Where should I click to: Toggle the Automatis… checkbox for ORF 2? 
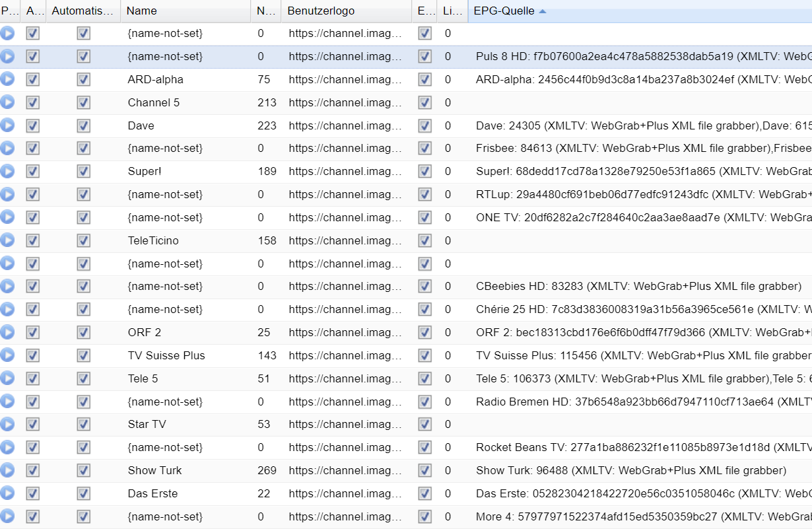point(83,332)
